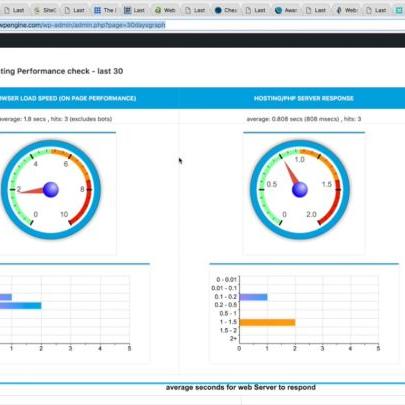The width and height of the screenshot is (405, 405).
Task: Click the 0.5 label on the server response gauge
Action: coord(272,184)
